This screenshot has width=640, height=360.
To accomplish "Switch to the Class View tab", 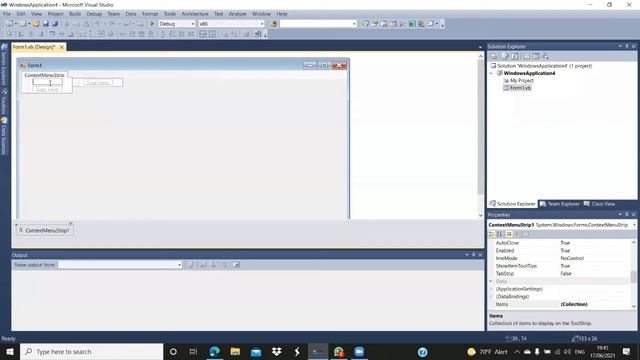I will pos(599,204).
